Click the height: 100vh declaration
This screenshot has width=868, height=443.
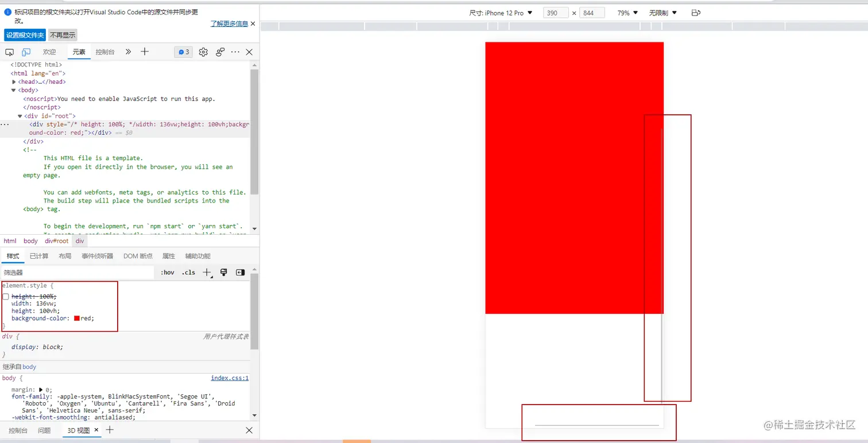click(36, 311)
